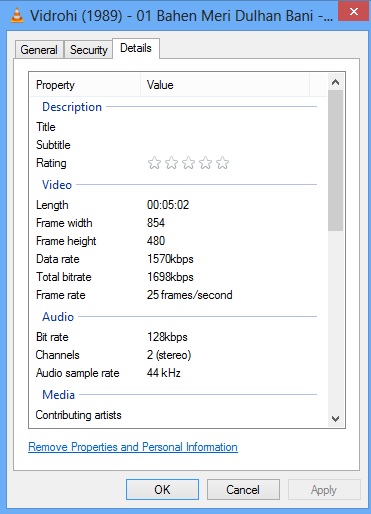Set rating to three stars
371x514 pixels.
click(188, 163)
